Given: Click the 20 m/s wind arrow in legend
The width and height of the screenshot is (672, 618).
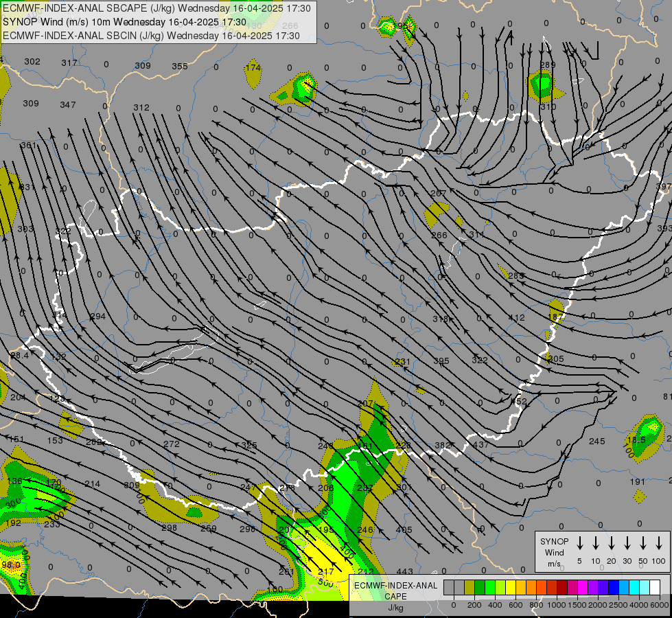Looking at the screenshot, I should pyautogui.click(x=612, y=543).
